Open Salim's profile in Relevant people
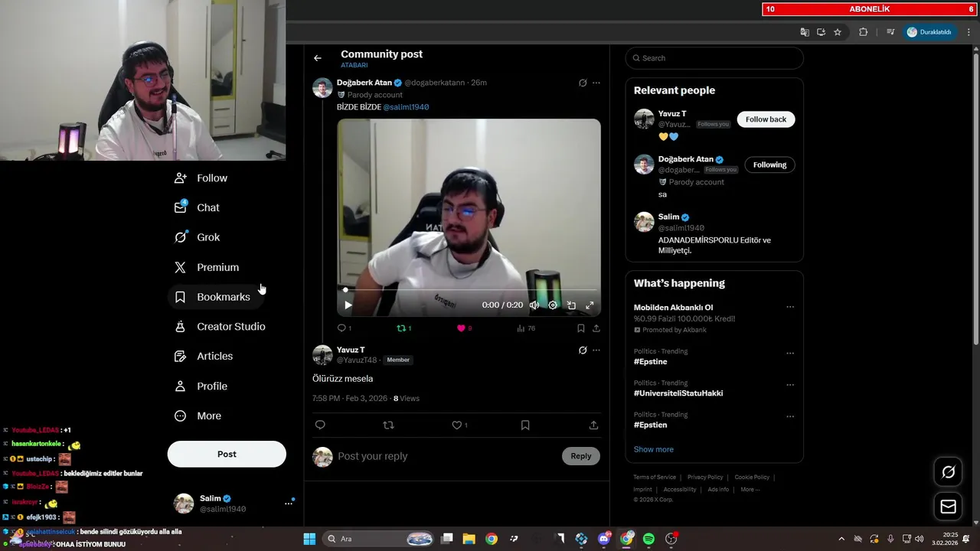 [668, 217]
